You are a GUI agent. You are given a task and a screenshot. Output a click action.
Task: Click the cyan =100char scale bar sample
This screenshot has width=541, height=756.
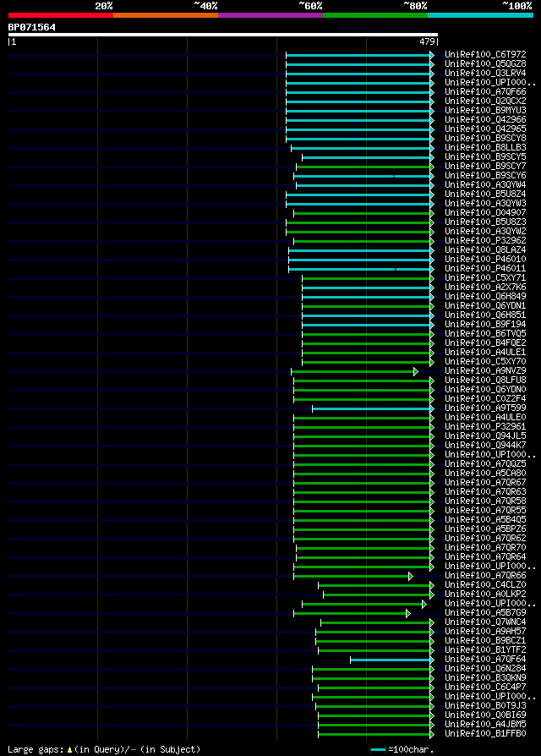tap(378, 750)
